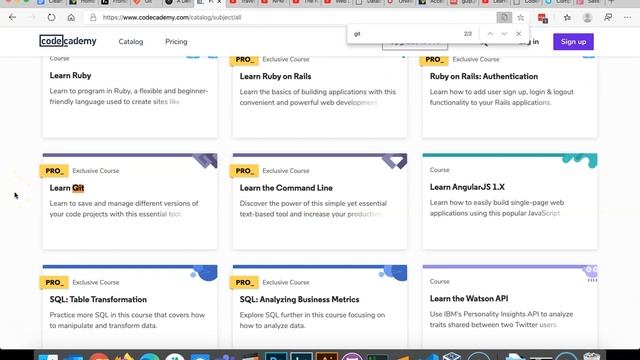The height and width of the screenshot is (360, 640).
Task: Open the Learn the Watson API course
Action: point(469,299)
